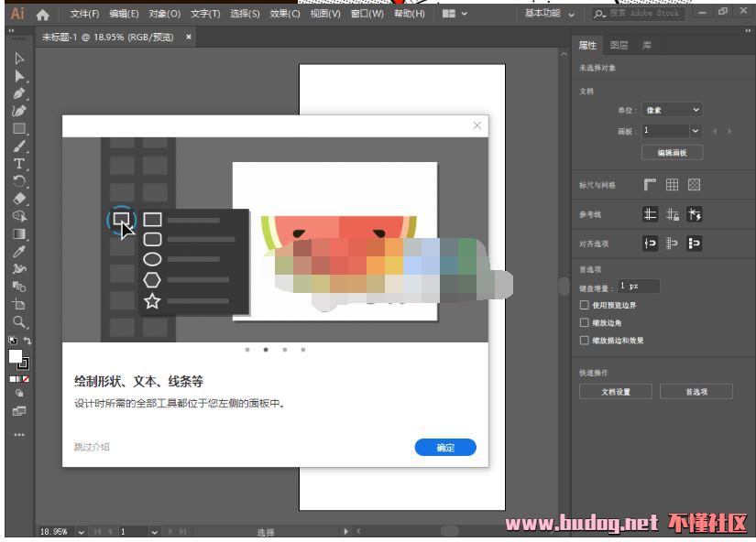Viewport: 756px width, 542px height.
Task: Expand the 画板 artboard number dropdown
Action: [x=695, y=131]
